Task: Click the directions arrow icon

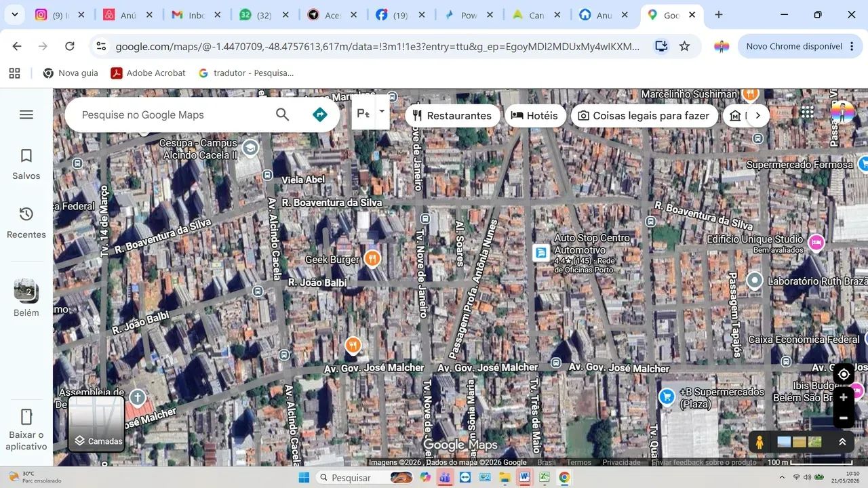Action: tap(320, 115)
